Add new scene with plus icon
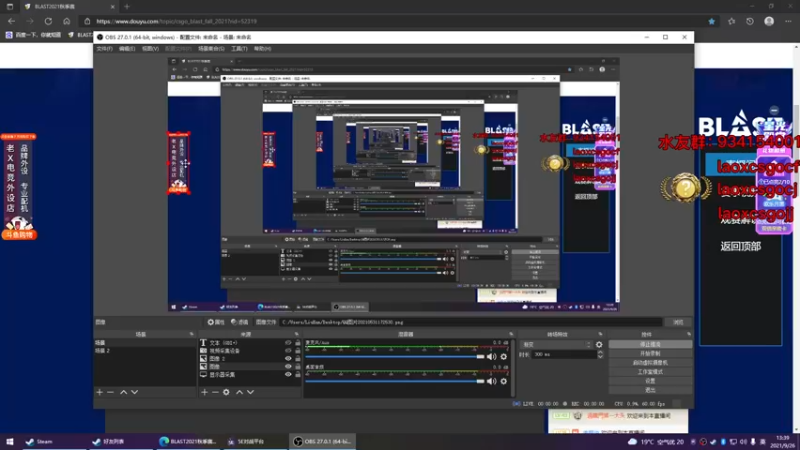 (x=99, y=392)
